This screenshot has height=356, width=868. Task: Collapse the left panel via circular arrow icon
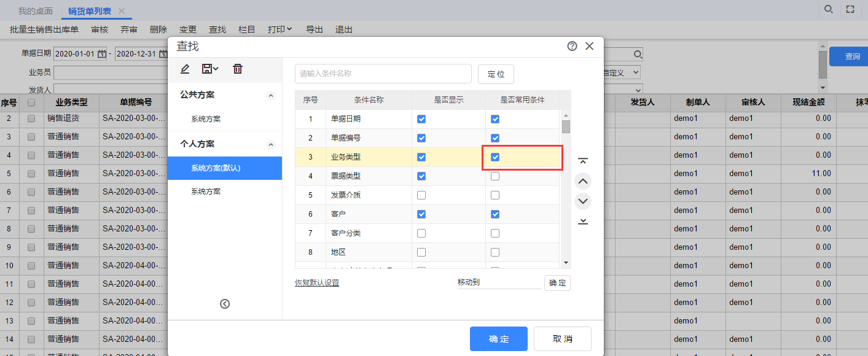pos(225,303)
